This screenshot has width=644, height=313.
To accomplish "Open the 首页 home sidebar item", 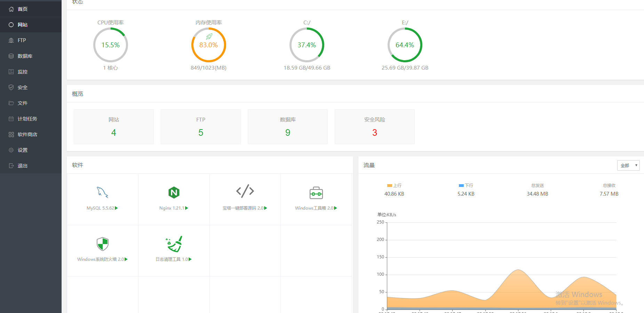I will 31,9.
